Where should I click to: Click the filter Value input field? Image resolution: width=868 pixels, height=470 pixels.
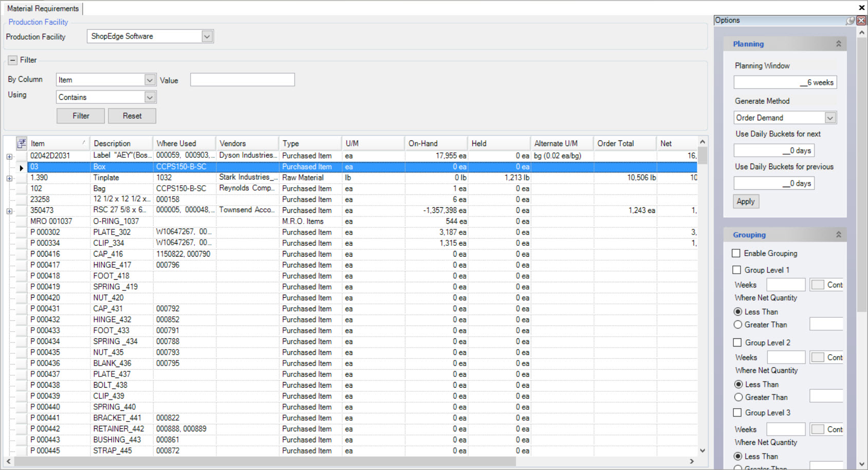pos(243,80)
